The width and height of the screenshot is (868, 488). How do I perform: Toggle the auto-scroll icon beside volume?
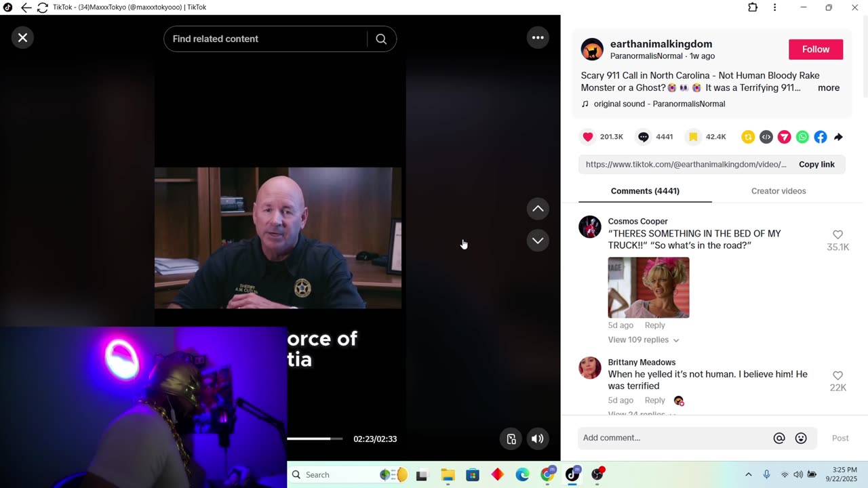click(x=511, y=439)
